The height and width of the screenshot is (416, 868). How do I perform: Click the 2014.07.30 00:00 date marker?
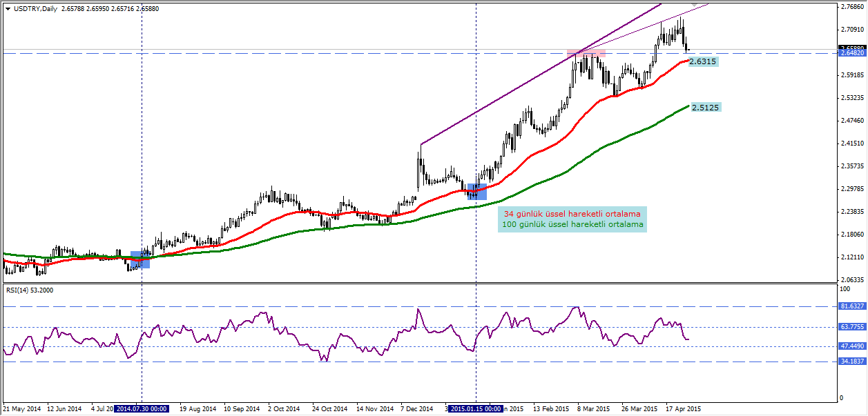tap(142, 408)
